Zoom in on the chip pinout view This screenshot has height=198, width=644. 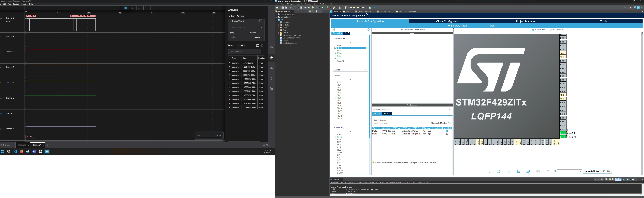click(488, 171)
